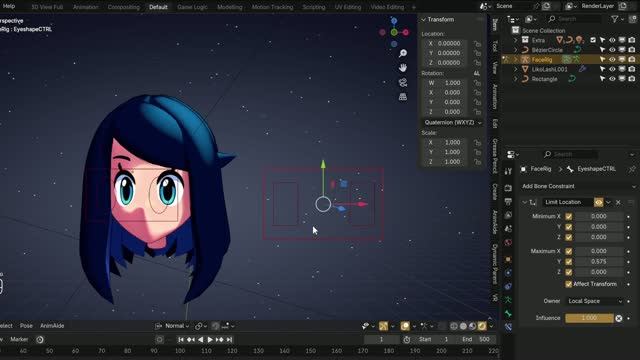Switch to the Animation workspace tab

(86, 7)
